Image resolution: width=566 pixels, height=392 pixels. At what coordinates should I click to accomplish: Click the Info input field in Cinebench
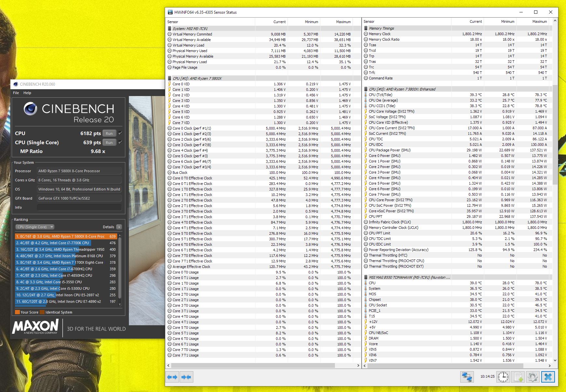79,207
